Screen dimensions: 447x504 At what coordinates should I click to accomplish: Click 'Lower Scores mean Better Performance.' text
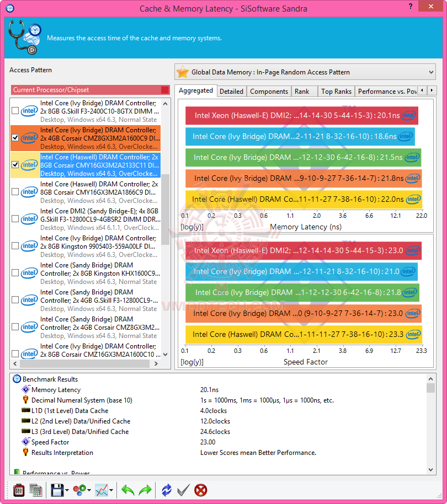point(258,452)
